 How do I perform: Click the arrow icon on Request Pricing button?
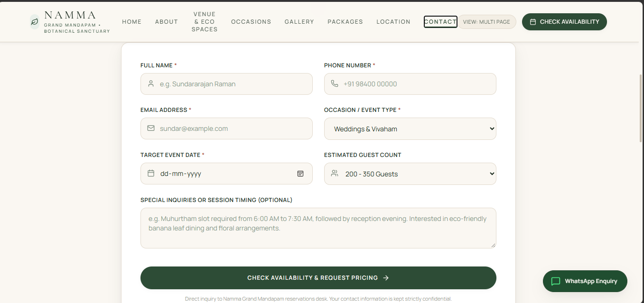pos(386,278)
